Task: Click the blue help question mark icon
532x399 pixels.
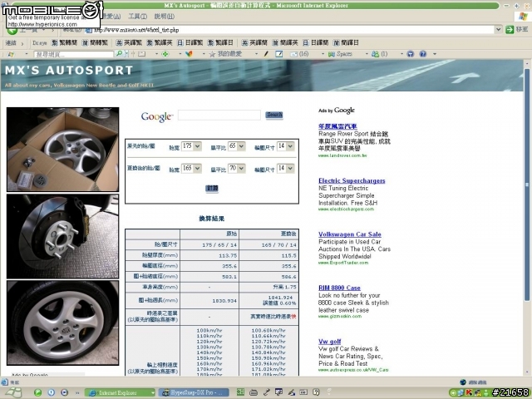Action: [x=423, y=54]
